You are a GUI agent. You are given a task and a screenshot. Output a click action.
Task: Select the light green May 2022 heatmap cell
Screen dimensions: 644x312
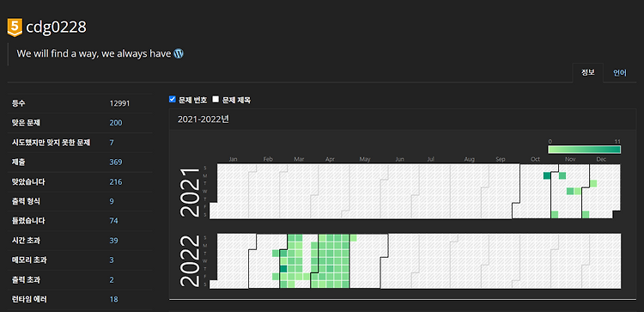353,238
